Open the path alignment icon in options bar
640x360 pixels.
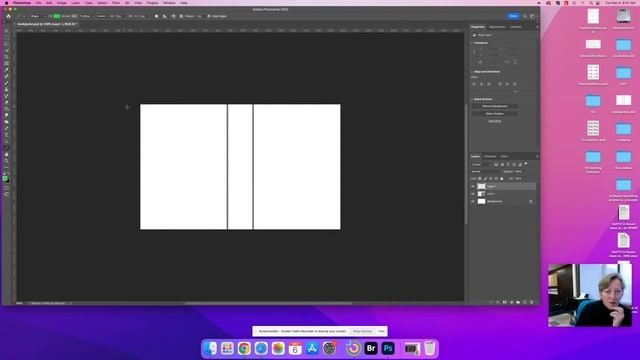[165, 16]
